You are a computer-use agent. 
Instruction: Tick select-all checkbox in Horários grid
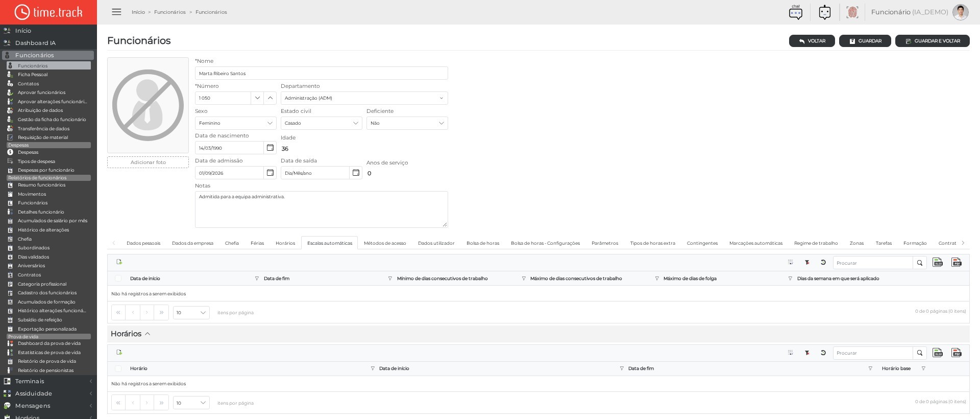(118, 368)
